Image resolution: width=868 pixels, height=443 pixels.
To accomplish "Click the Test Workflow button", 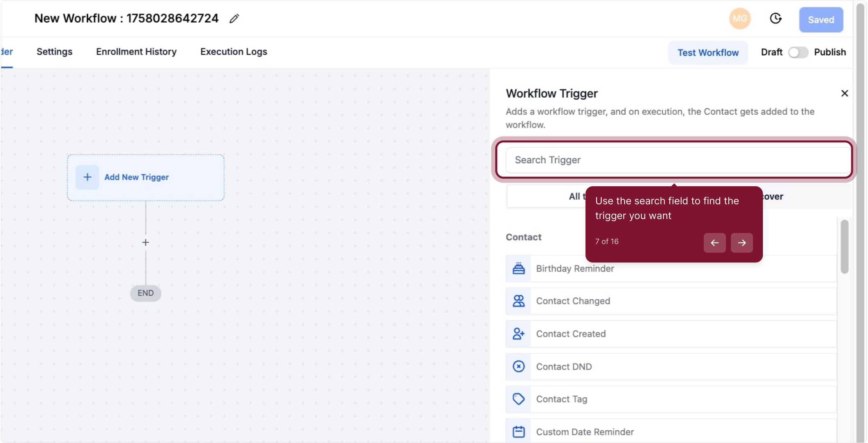I will pyautogui.click(x=708, y=53).
